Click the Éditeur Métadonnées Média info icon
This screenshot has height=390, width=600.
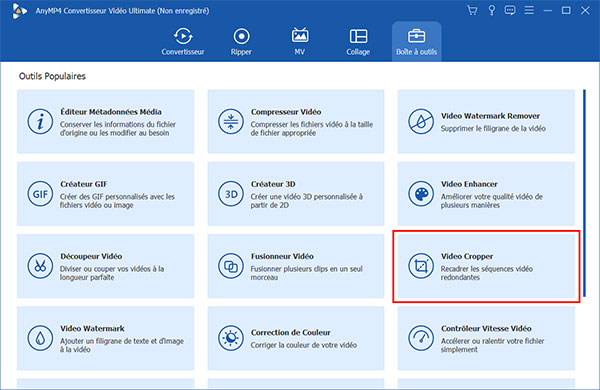[40, 122]
